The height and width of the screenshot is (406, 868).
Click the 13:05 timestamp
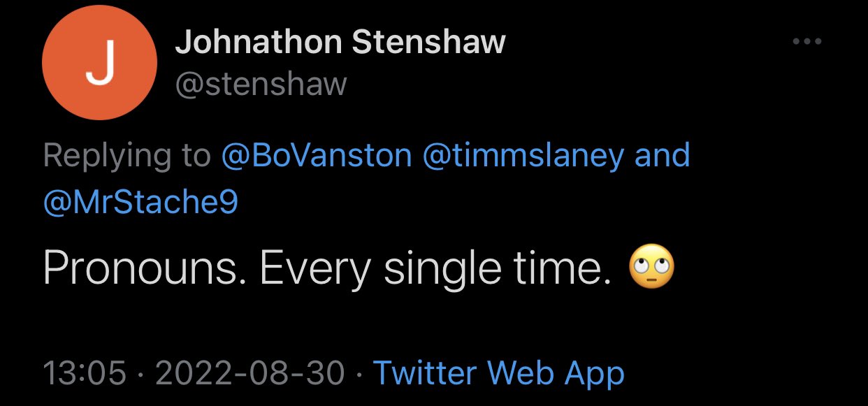(85, 372)
